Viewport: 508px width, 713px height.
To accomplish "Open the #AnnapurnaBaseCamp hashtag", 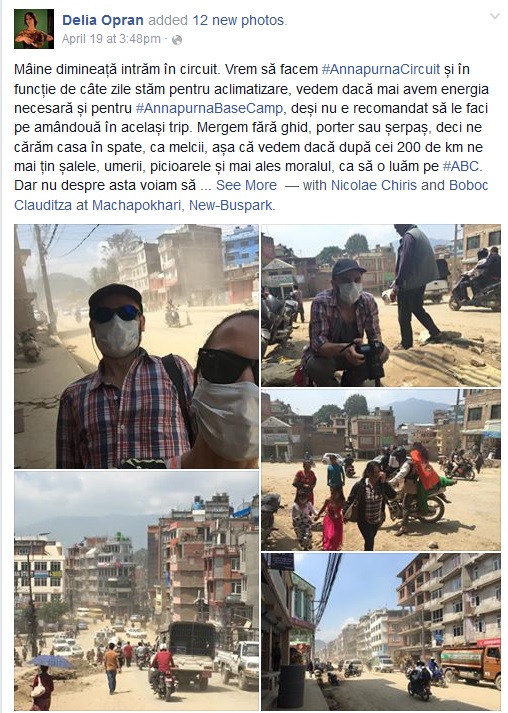I will (x=210, y=108).
